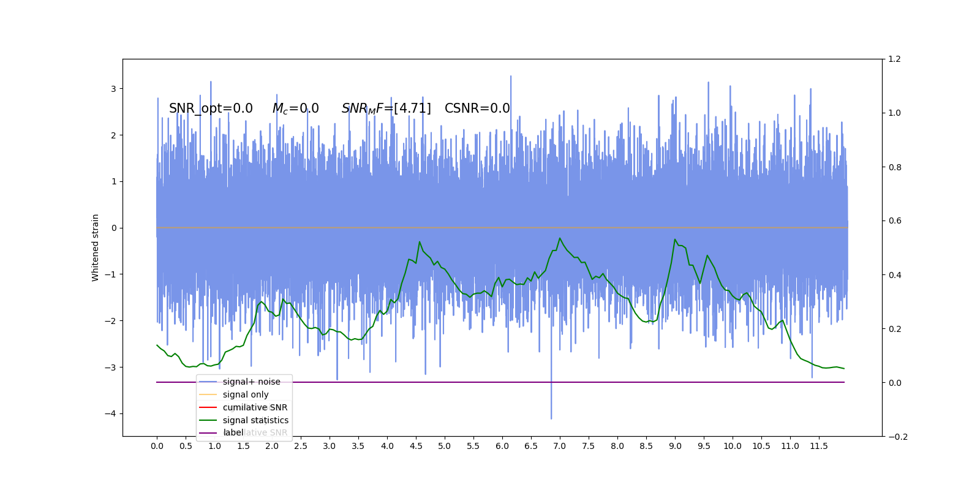Click left-axis tick label '3'
The height and width of the screenshot is (490, 980).
[x=113, y=89]
